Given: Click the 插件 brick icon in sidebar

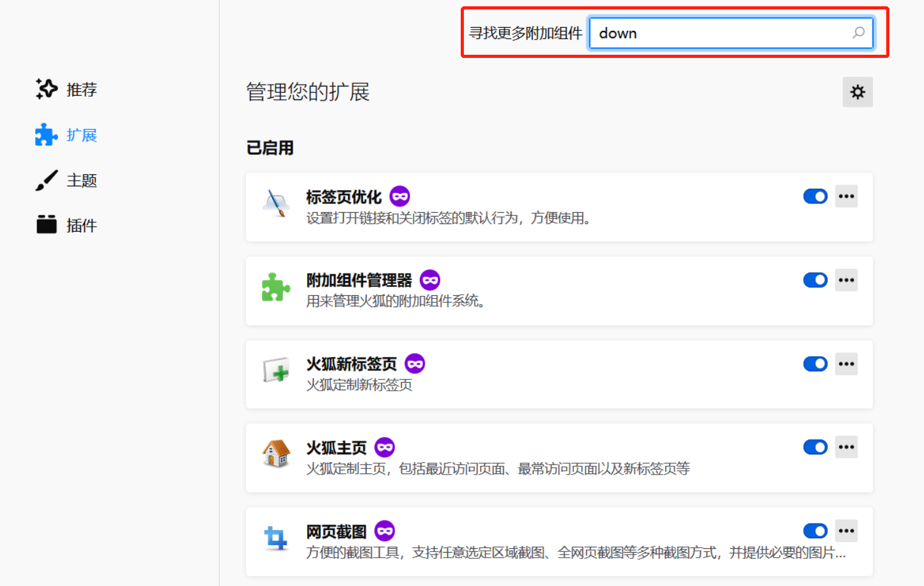Looking at the screenshot, I should [x=46, y=225].
